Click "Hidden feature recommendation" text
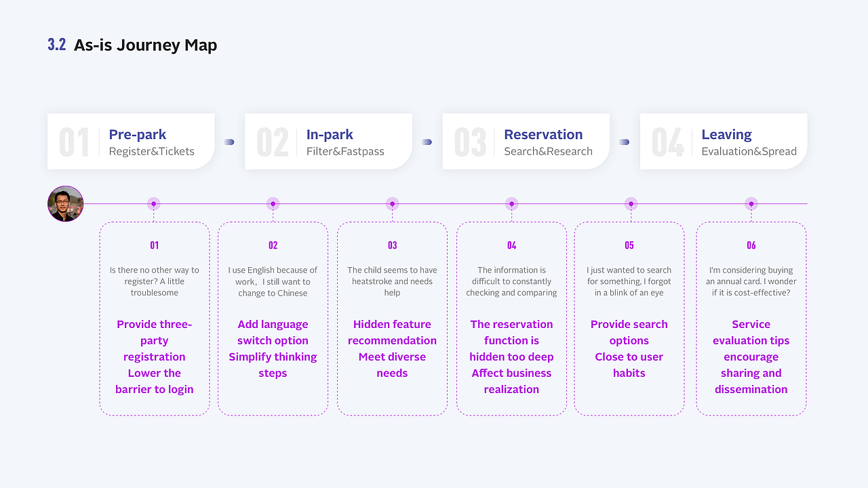The width and height of the screenshot is (868, 488). [392, 332]
